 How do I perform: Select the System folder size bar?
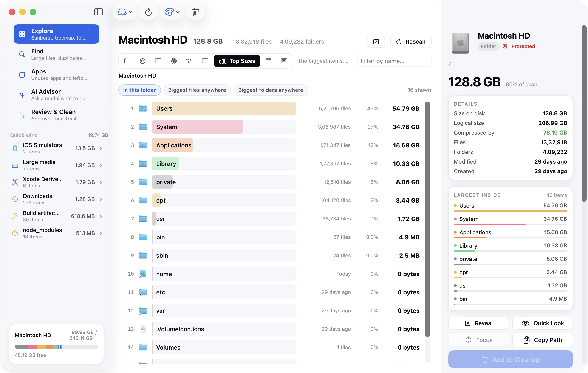click(197, 127)
